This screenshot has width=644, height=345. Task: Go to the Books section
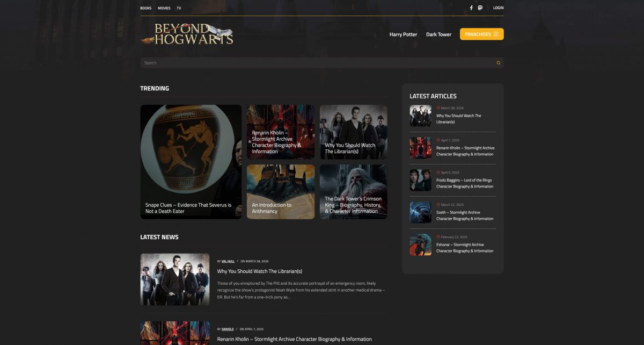click(146, 8)
